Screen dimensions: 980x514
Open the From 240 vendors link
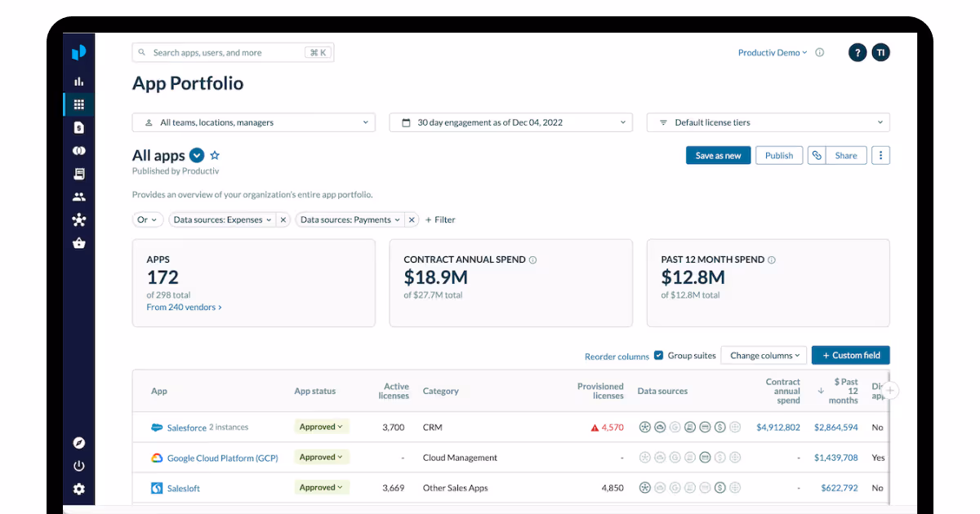[185, 308]
